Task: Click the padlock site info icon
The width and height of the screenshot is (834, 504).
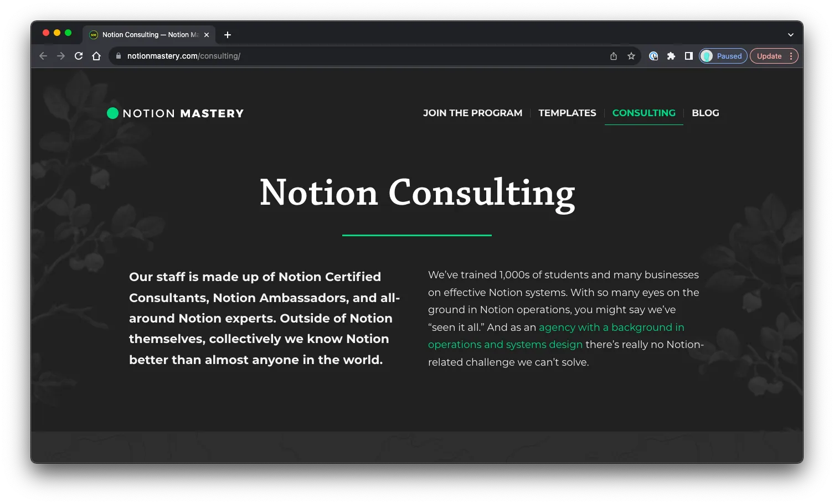Action: click(x=118, y=56)
